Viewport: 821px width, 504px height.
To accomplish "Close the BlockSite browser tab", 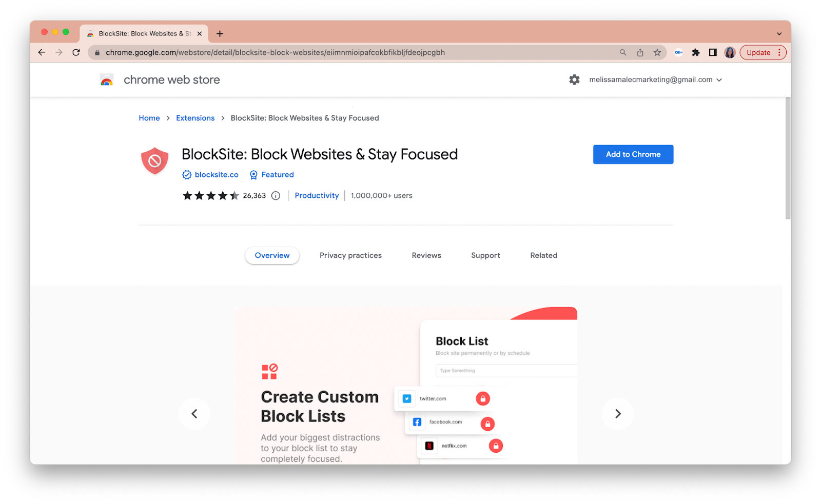I will click(x=200, y=34).
